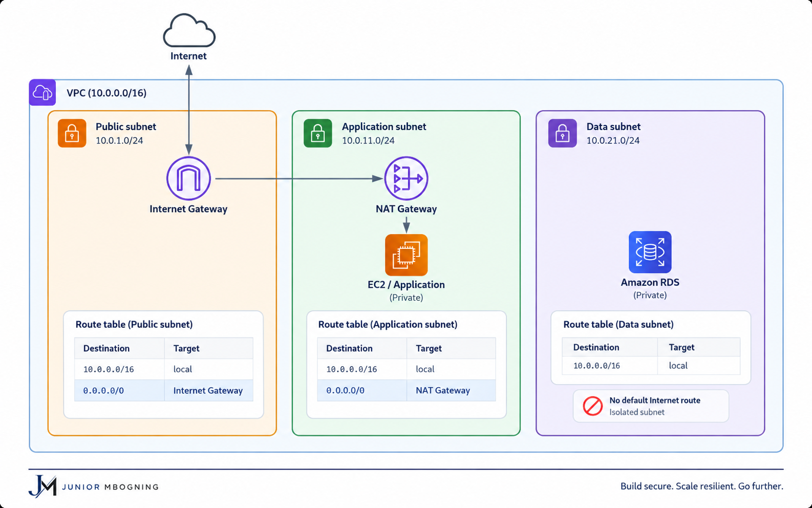Screen dimensions: 812x508
Task: Click the blue Amazon RDS icon
Action: 650,252
